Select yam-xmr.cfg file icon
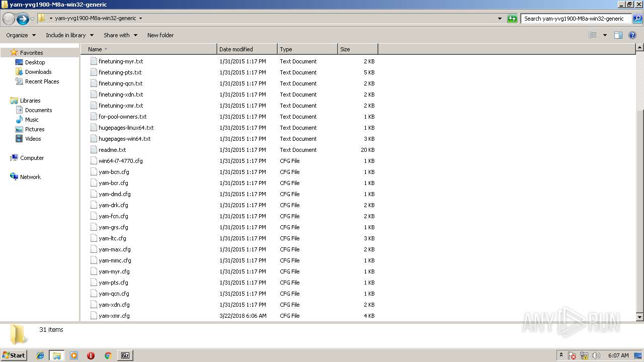 (x=94, y=316)
